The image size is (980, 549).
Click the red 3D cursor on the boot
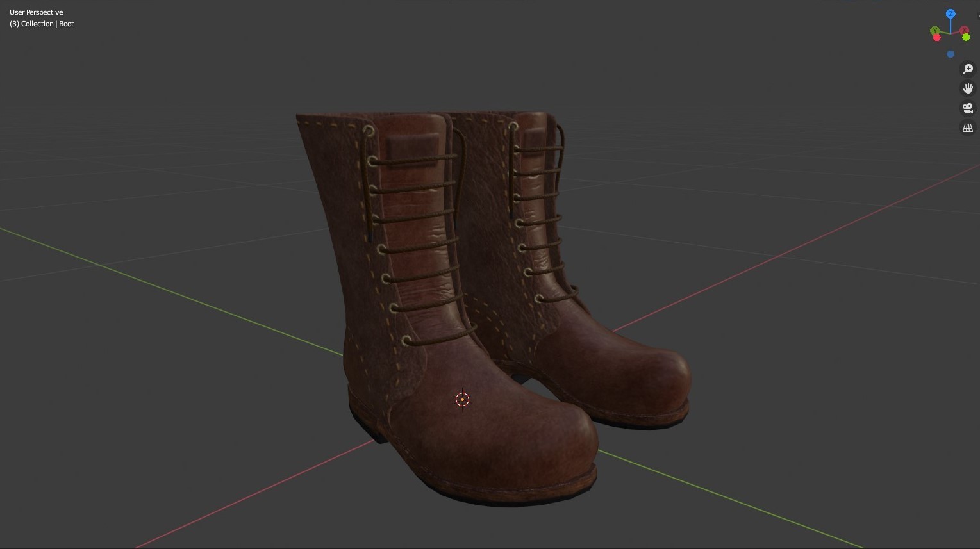click(x=463, y=399)
